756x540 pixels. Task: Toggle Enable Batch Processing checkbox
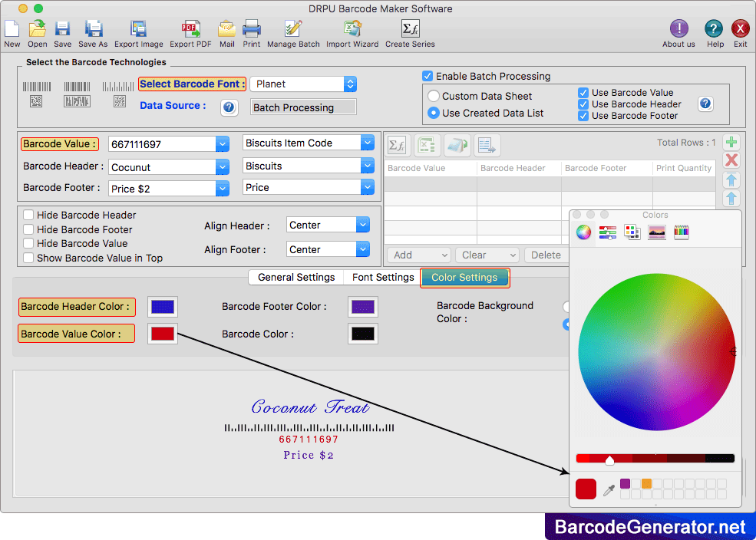[x=428, y=76]
